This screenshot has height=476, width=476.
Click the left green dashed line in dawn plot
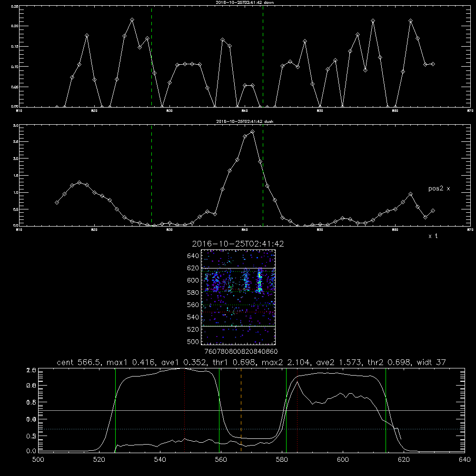click(x=151, y=57)
